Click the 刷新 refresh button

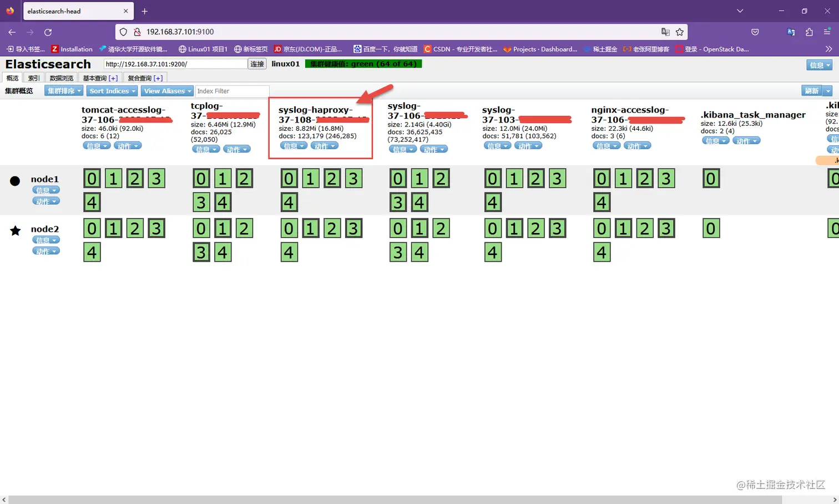[x=812, y=91]
